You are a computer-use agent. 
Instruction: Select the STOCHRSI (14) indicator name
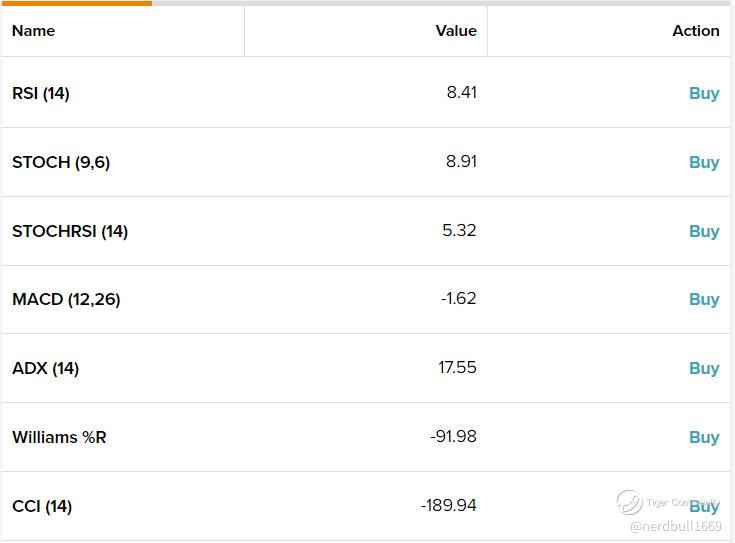[x=70, y=231]
